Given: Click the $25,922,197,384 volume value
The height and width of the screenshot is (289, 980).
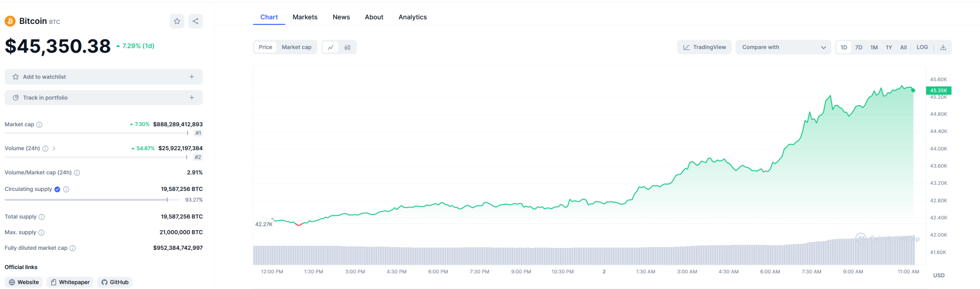Looking at the screenshot, I should pyautogui.click(x=180, y=148).
